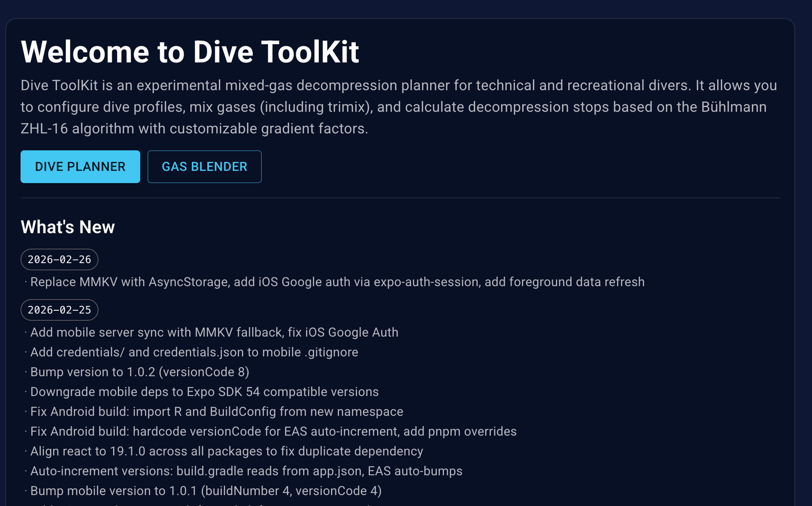Click the Add mobile server sync entry
Screen dimensions: 812x506
pyautogui.click(x=214, y=332)
